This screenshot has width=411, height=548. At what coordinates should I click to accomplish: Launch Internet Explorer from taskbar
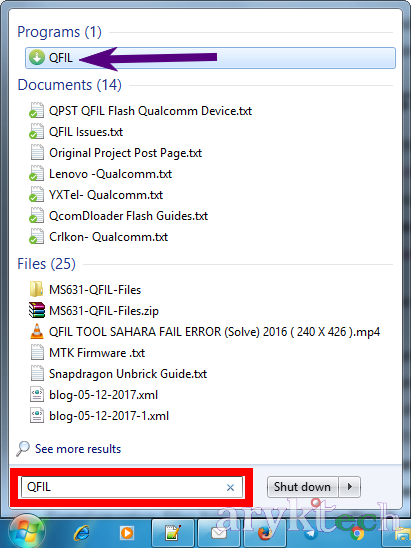(81, 533)
